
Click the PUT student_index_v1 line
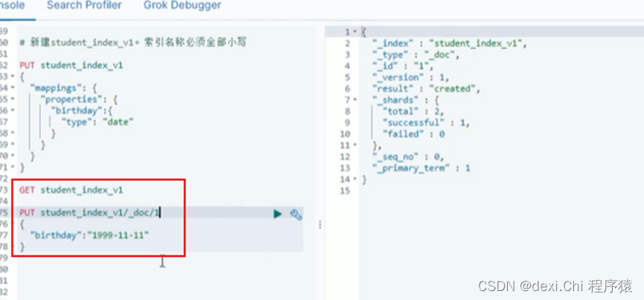[71, 66]
